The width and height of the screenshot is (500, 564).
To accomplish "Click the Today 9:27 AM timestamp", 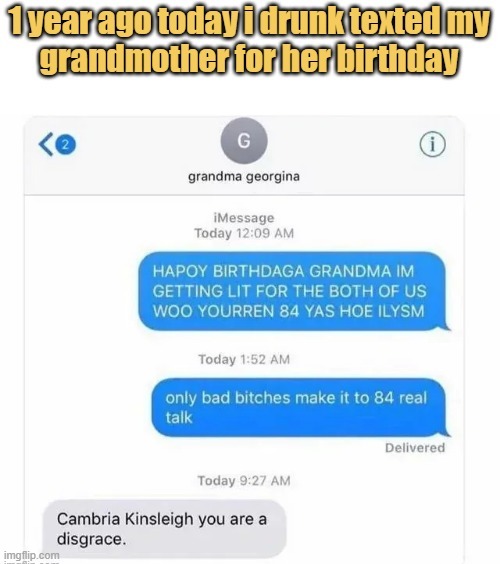I will (244, 481).
